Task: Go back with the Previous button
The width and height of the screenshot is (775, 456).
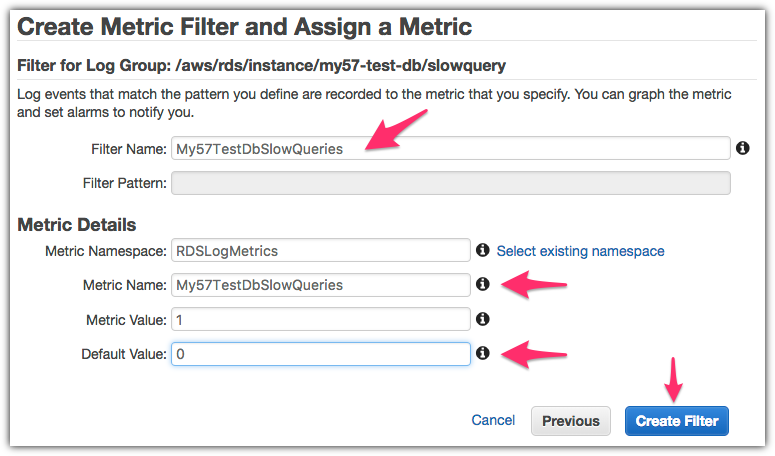Action: (x=571, y=421)
